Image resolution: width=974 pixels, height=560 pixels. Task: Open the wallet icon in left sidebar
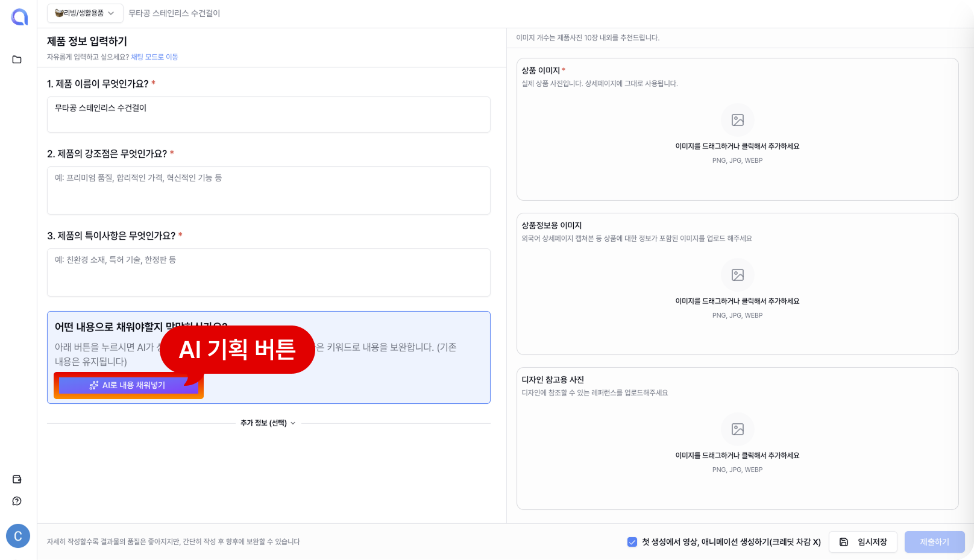[x=17, y=479]
